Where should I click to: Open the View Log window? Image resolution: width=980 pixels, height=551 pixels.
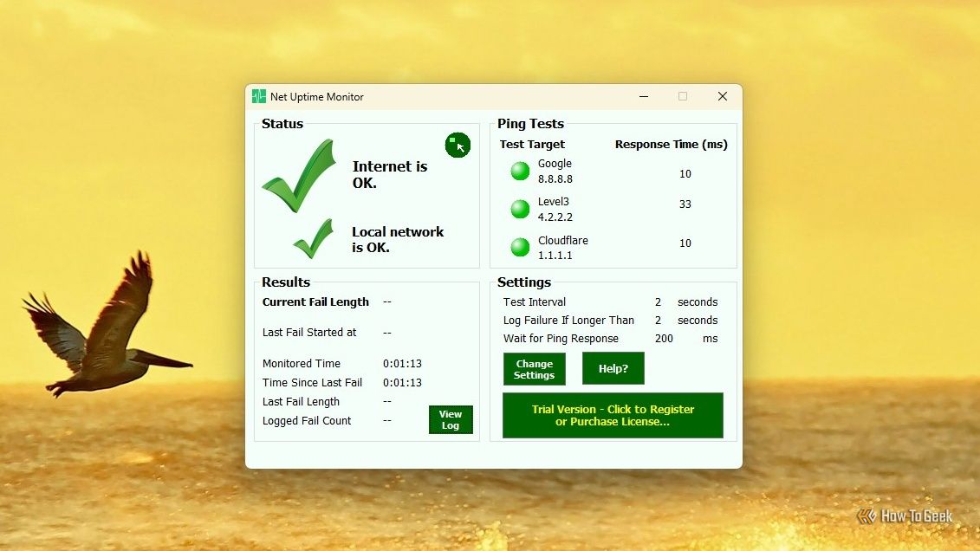[451, 419]
